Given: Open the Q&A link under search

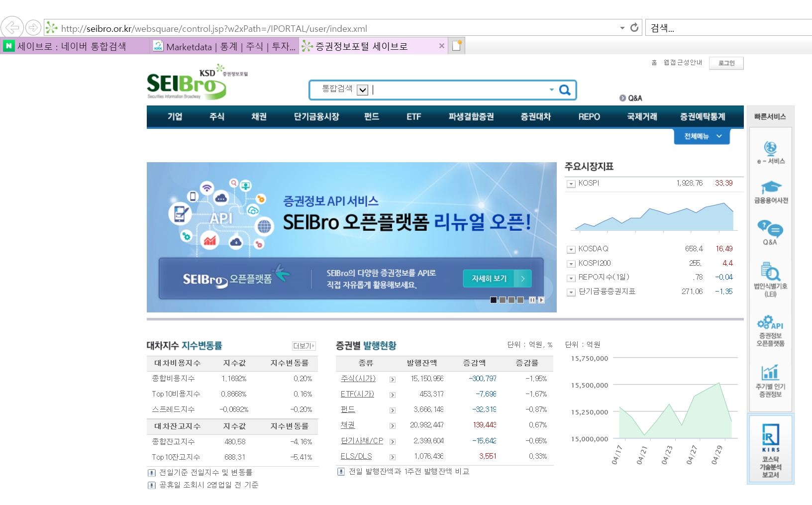Looking at the screenshot, I should click(631, 98).
